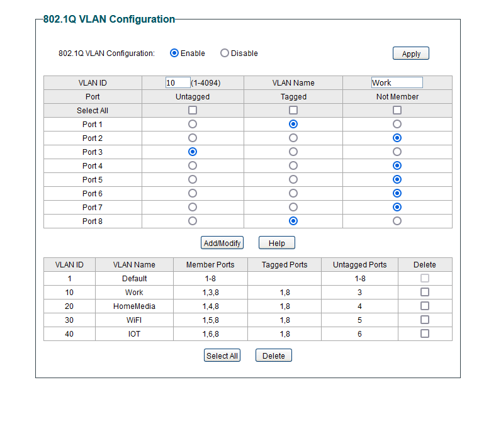Set Port 3 to Untagged
Image resolution: width=479 pixels, height=448 pixels.
[x=193, y=152]
